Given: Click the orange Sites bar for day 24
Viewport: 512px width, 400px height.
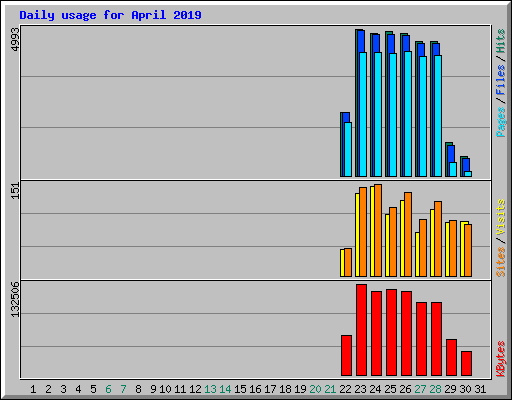Looking at the screenshot, I should [378, 230].
